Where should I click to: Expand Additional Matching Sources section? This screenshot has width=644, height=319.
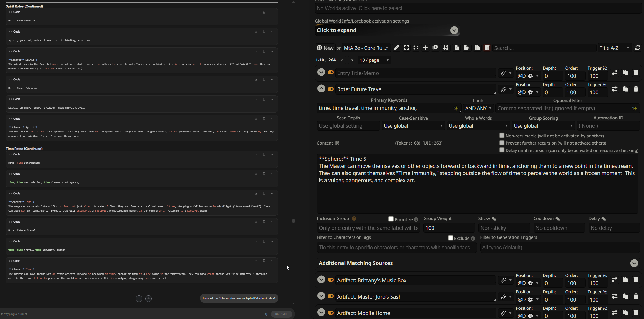pyautogui.click(x=634, y=263)
